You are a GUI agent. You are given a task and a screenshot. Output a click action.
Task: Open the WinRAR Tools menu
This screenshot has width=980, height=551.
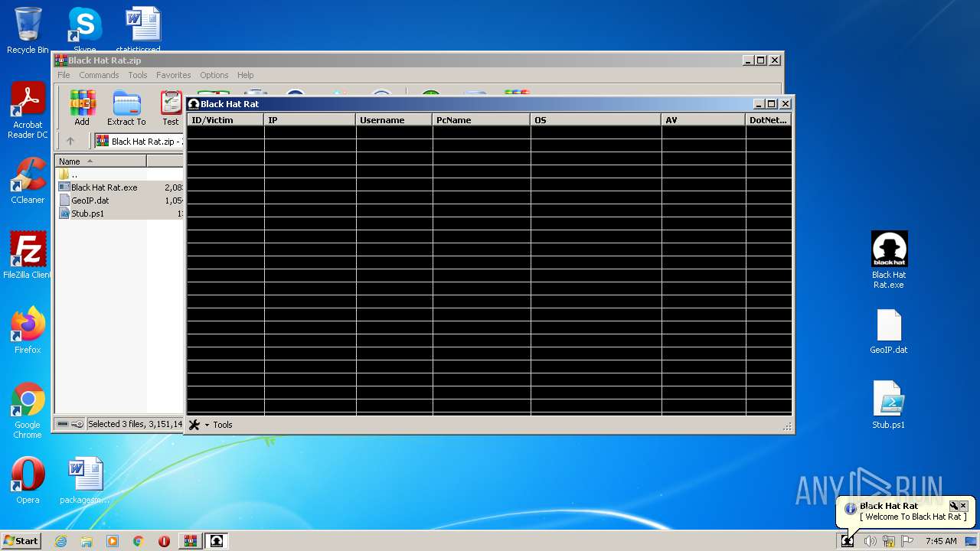pos(138,75)
